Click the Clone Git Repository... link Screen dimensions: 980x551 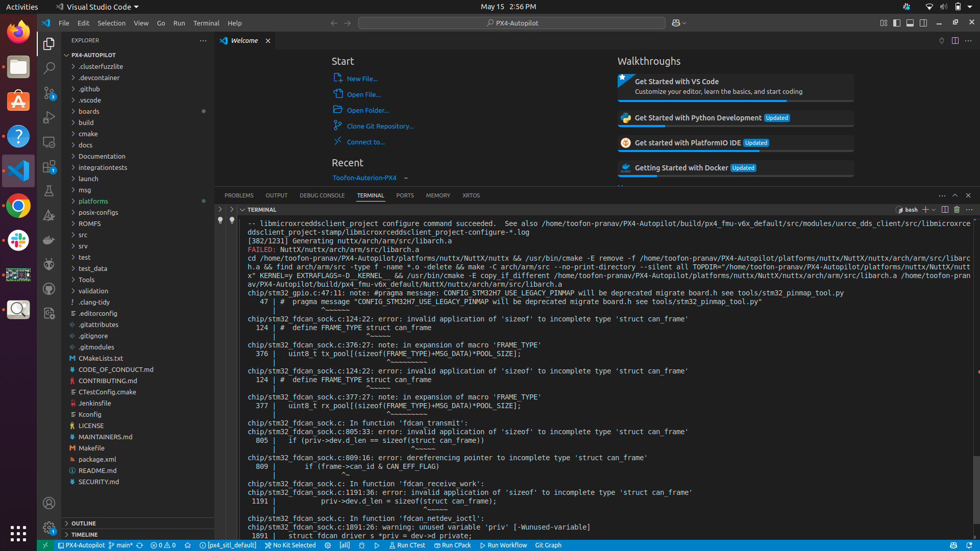click(x=380, y=126)
